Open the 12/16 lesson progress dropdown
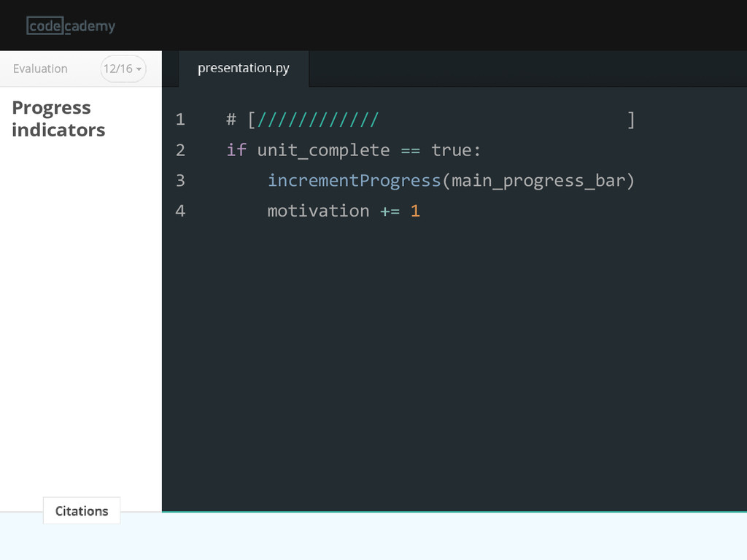Image resolution: width=747 pixels, height=560 pixels. coord(123,69)
